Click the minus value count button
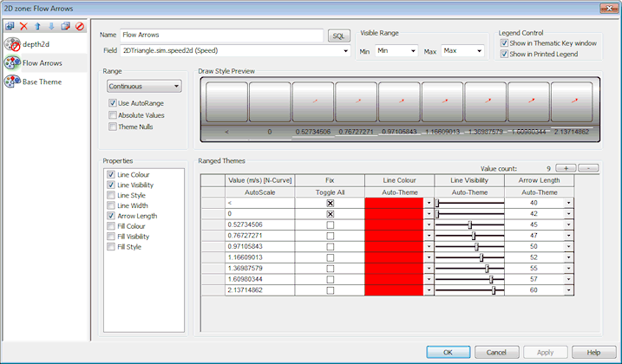Image resolution: width=622 pixels, height=364 pixels. [588, 168]
